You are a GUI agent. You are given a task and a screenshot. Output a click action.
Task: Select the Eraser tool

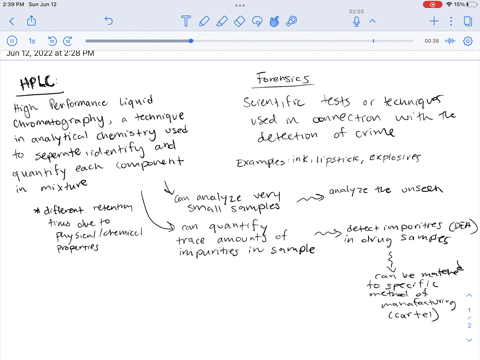[x=240, y=21]
